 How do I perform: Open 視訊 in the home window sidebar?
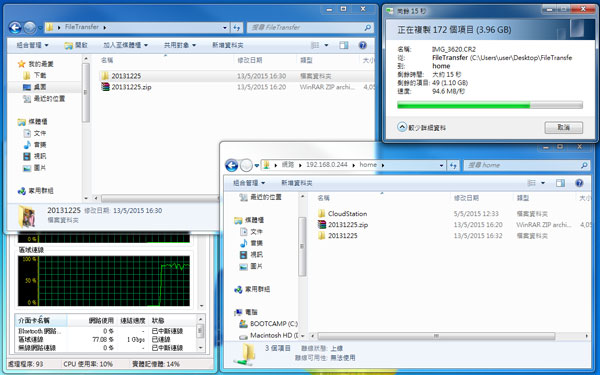click(251, 254)
